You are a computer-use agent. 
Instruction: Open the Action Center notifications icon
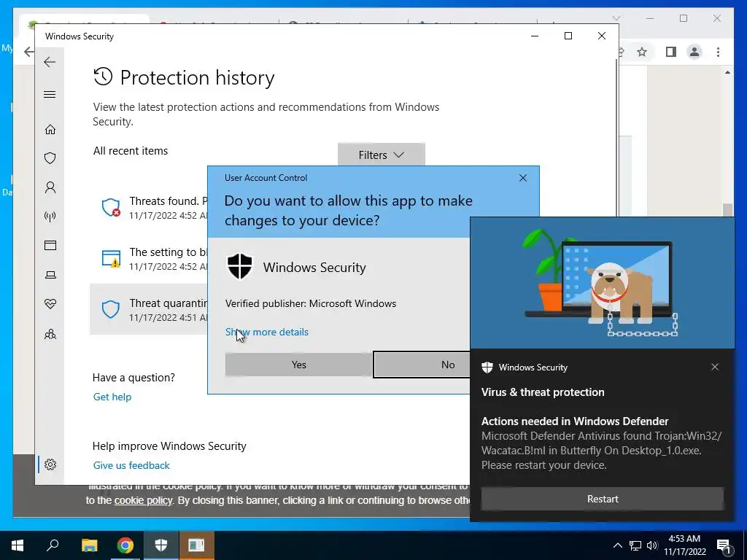[724, 545]
